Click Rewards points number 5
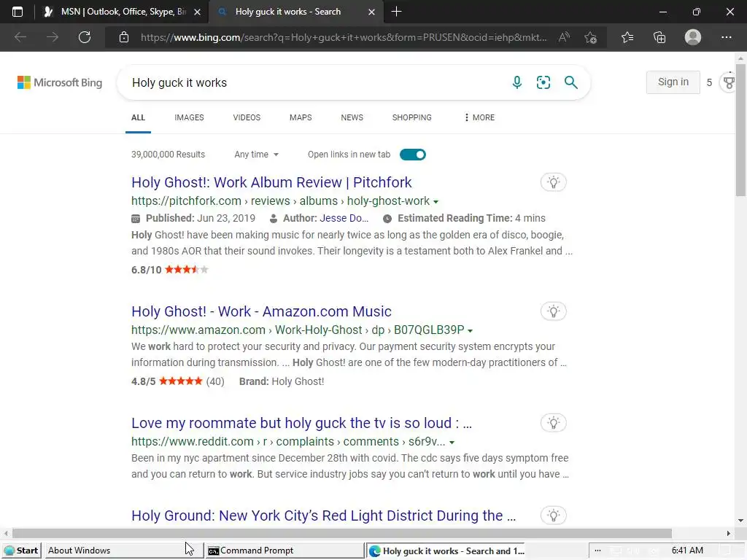Image resolution: width=747 pixels, height=560 pixels. tap(709, 82)
